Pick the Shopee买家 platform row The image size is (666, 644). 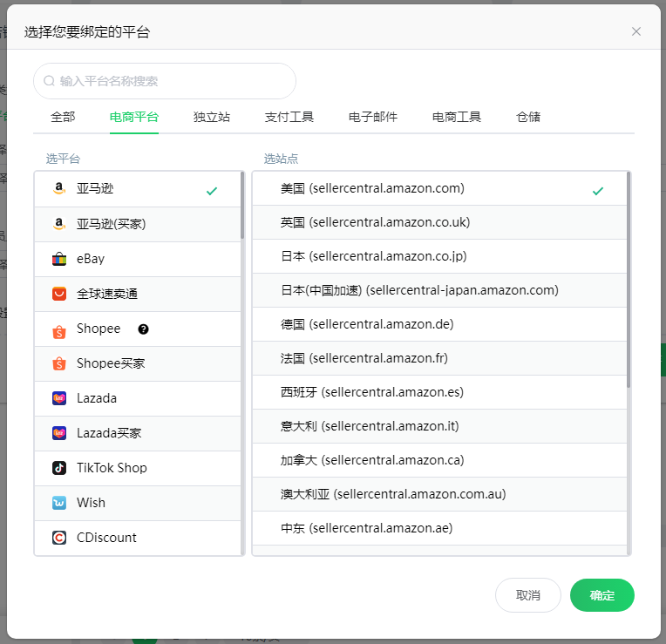(138, 363)
